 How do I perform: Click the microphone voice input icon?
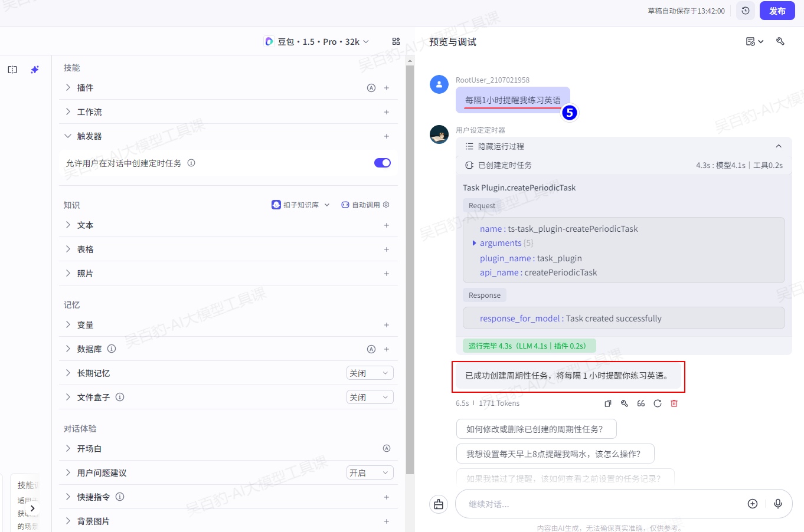[x=778, y=504]
